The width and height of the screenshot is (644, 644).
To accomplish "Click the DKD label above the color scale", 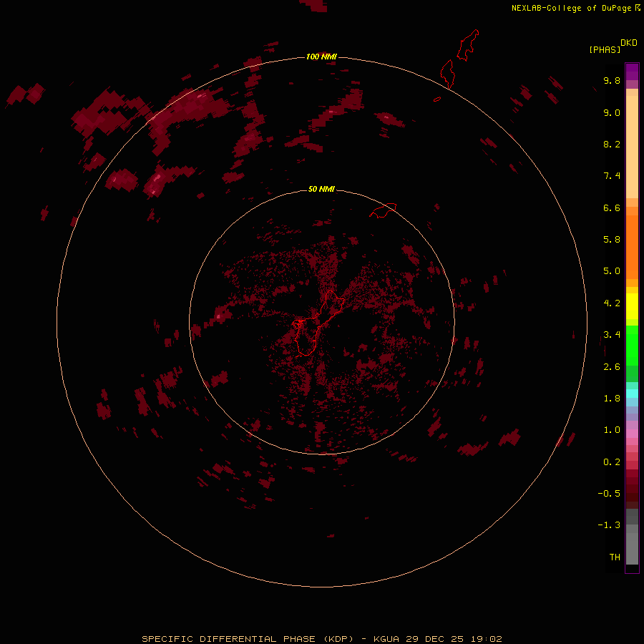I will pos(628,42).
